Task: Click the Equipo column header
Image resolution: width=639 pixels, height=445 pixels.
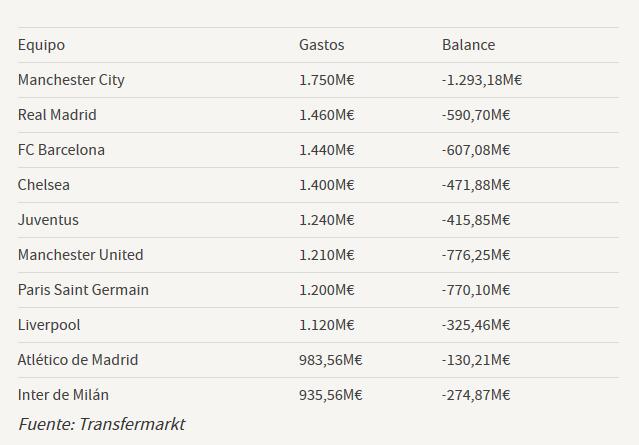Action: click(41, 45)
